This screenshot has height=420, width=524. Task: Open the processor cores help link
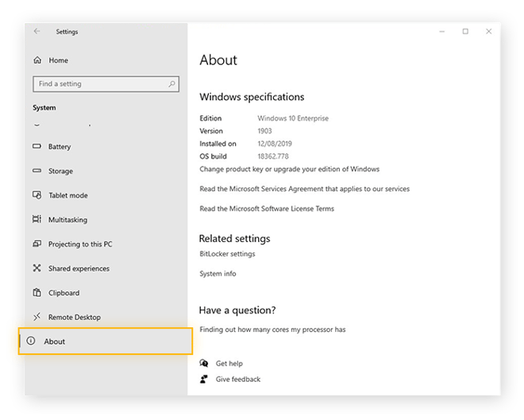click(x=272, y=329)
